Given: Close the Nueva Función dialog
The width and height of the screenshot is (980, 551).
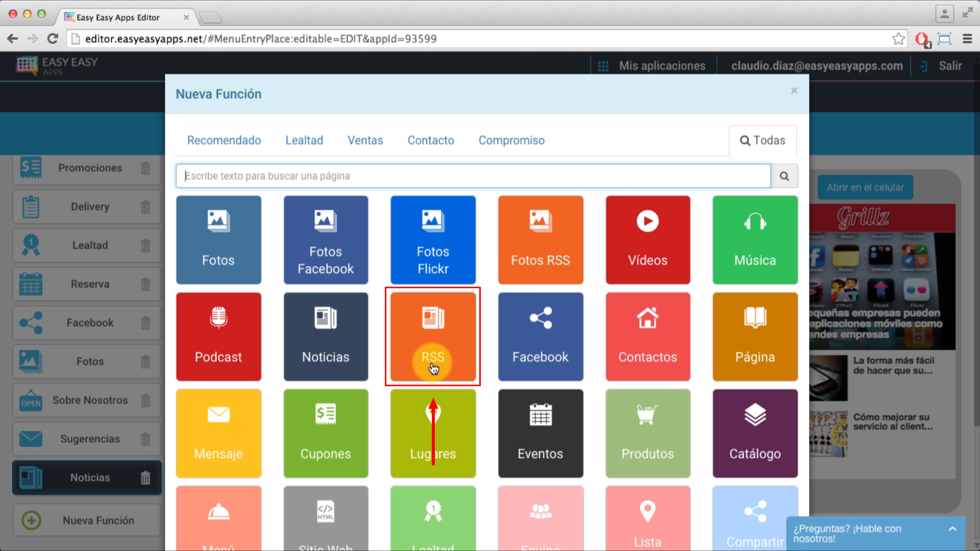Looking at the screenshot, I should (x=794, y=91).
